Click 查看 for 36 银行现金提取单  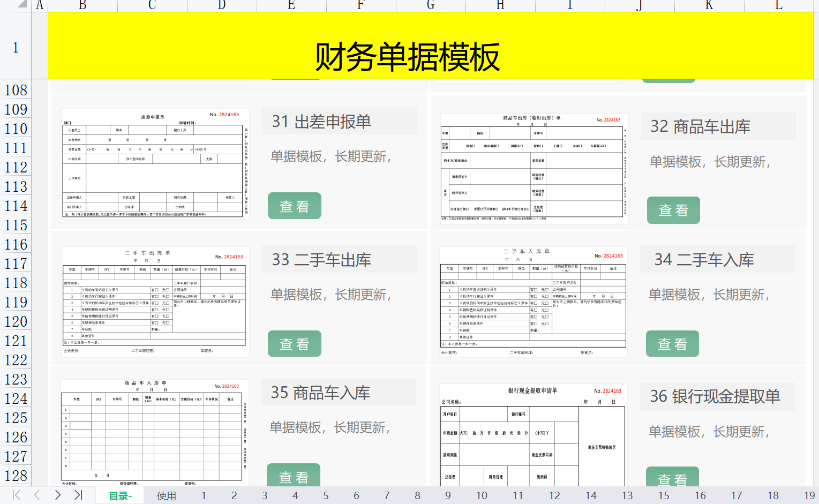[672, 479]
